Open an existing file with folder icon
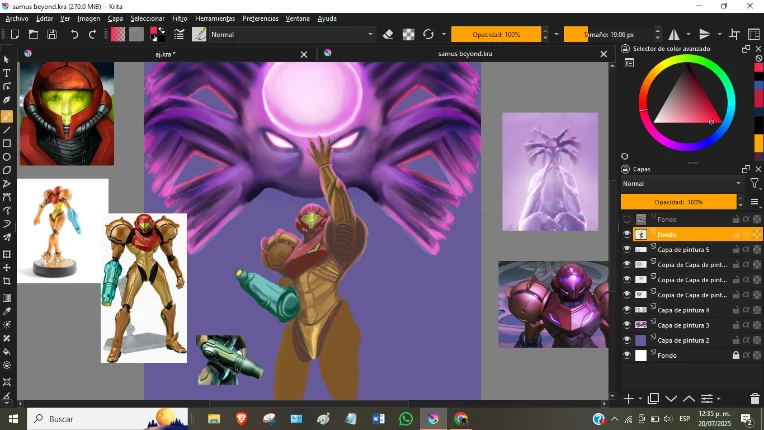 pos(33,35)
